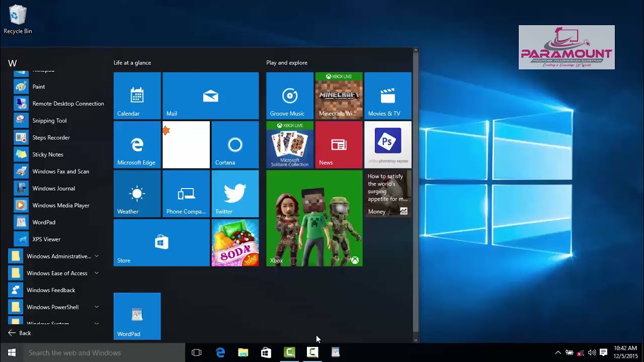Click the Windows Start button
Image resolution: width=644 pixels, height=362 pixels.
[x=12, y=353]
